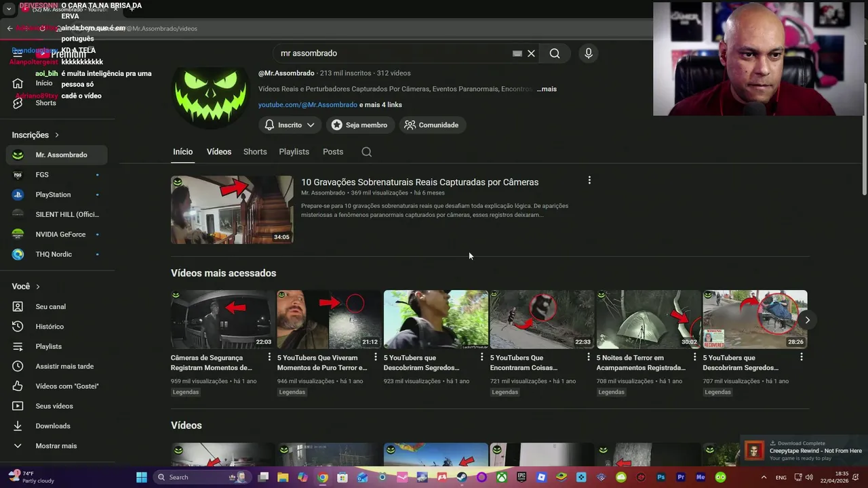The height and width of the screenshot is (488, 868).
Task: Play the 28:26 thumbnail in most viewed
Action: [x=755, y=319]
